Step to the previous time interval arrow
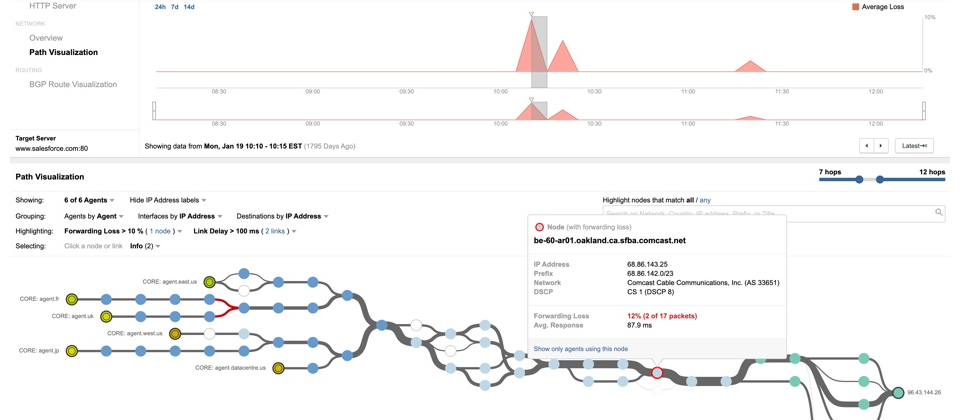The image size is (960, 420). [x=866, y=146]
